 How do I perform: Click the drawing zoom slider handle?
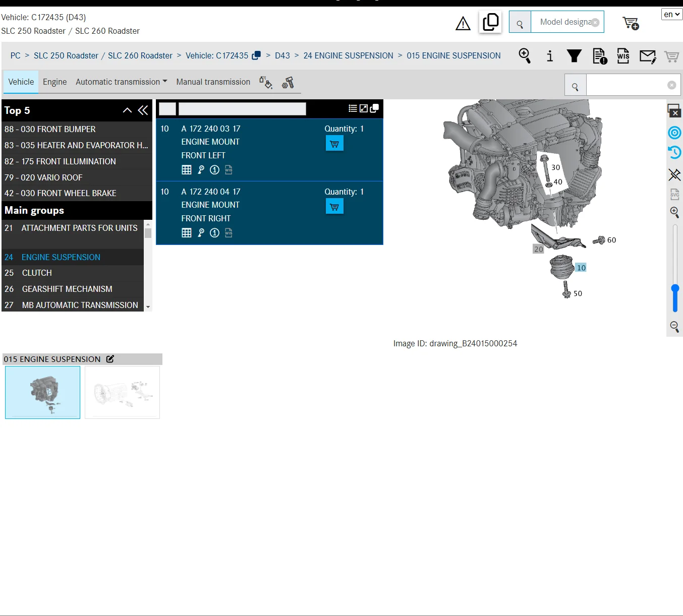point(675,288)
